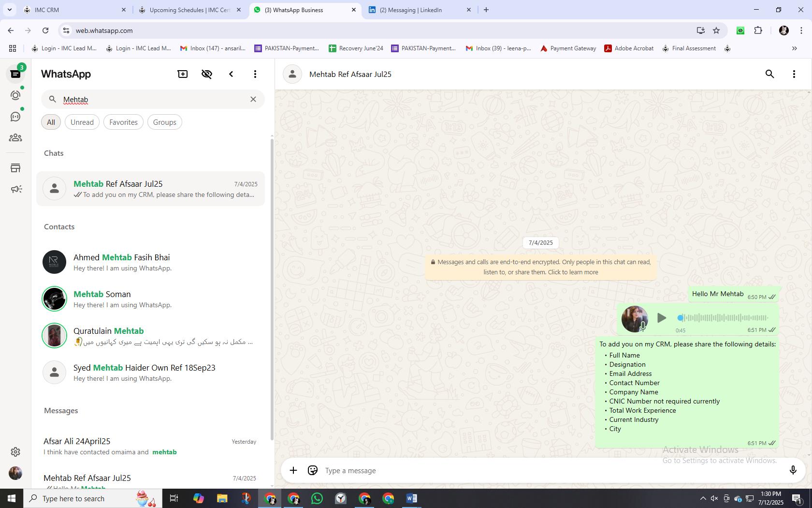
Task: Open WhatsApp desktop from taskbar
Action: click(x=317, y=498)
